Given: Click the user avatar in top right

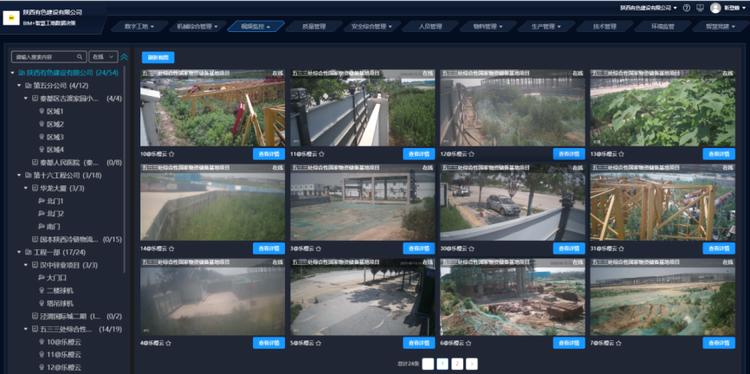Looking at the screenshot, I should (x=716, y=8).
